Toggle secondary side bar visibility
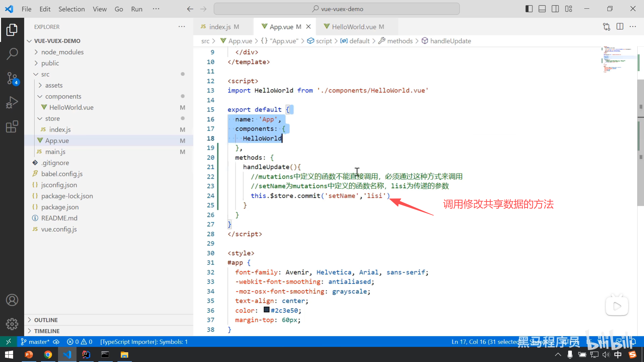The width and height of the screenshot is (644, 362). (x=555, y=9)
